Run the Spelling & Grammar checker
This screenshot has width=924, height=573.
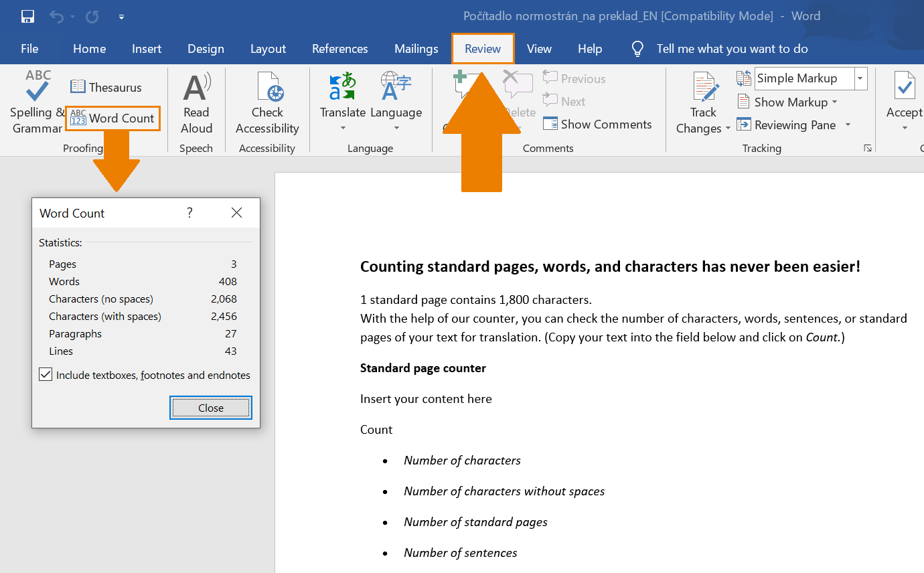37,100
